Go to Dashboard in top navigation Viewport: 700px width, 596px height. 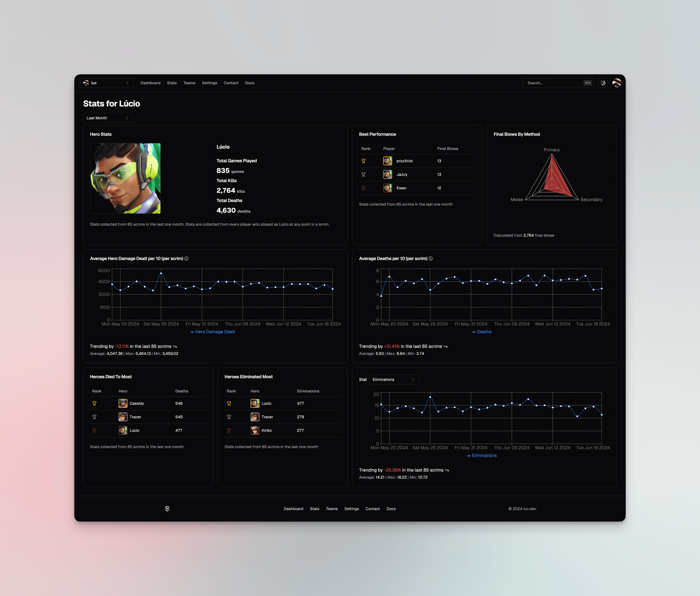point(150,83)
